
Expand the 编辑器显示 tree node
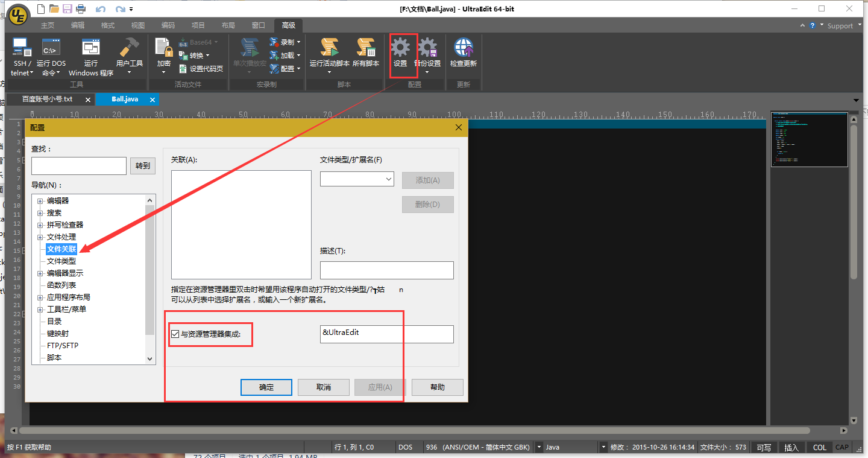click(x=40, y=273)
